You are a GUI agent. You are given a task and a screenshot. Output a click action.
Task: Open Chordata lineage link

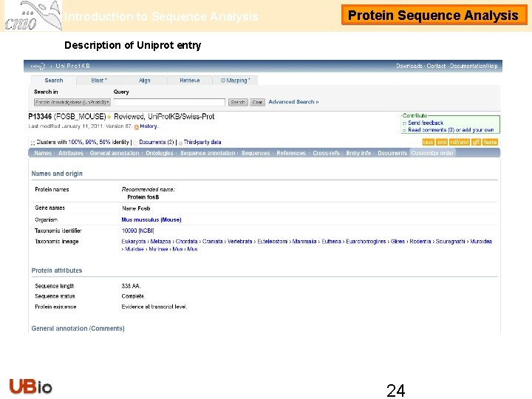point(187,242)
